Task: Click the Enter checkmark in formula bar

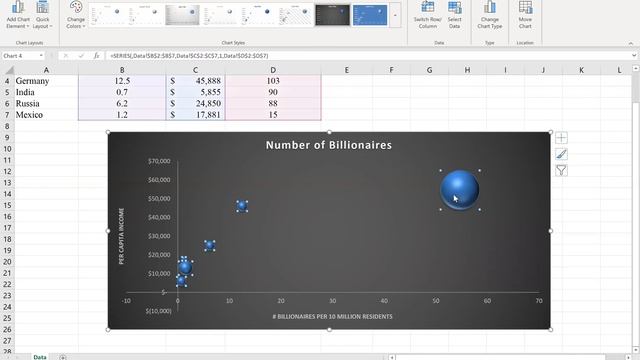Action: (x=81, y=56)
